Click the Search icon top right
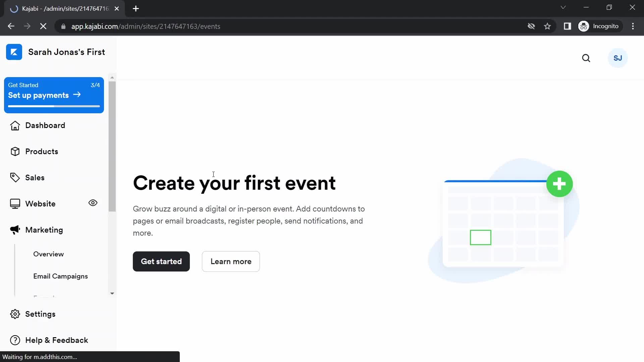This screenshot has height=362, width=644. click(x=587, y=58)
